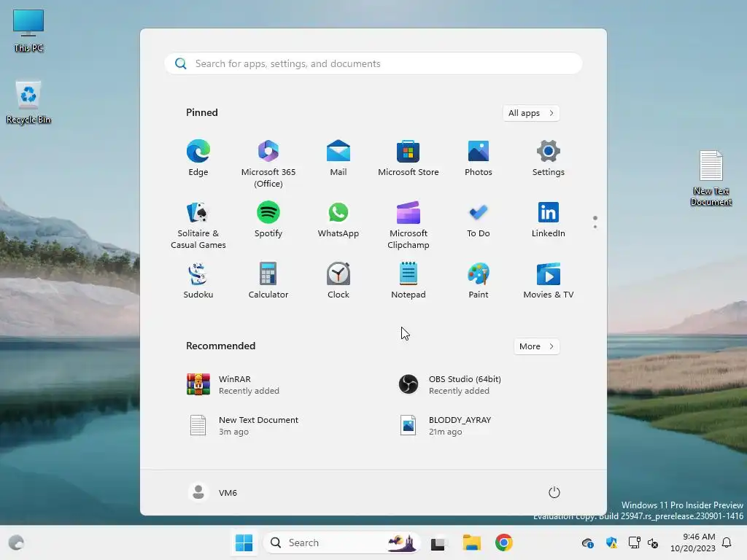Open the LinkedIn app

pyautogui.click(x=549, y=219)
